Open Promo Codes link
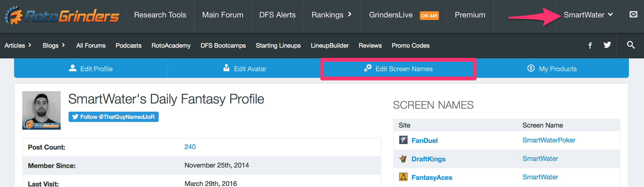This screenshot has width=644, height=187. click(411, 46)
